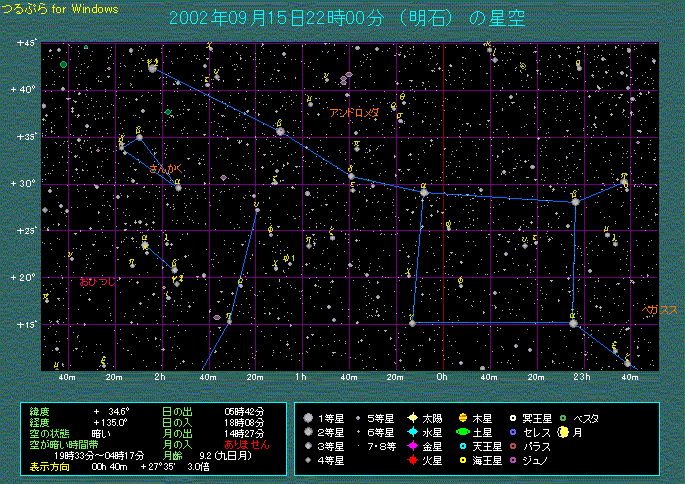The height and width of the screenshot is (484, 685).
Task: Click the Sun (太陽) legend icon
Action: click(412, 418)
